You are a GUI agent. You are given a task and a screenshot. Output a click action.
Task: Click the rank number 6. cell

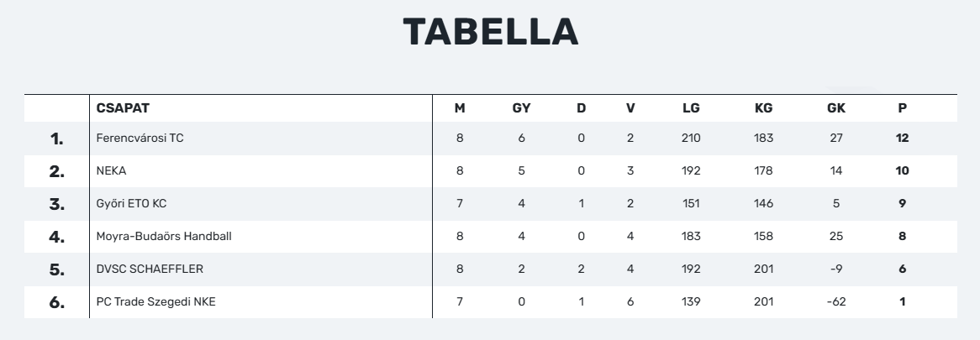click(x=57, y=302)
